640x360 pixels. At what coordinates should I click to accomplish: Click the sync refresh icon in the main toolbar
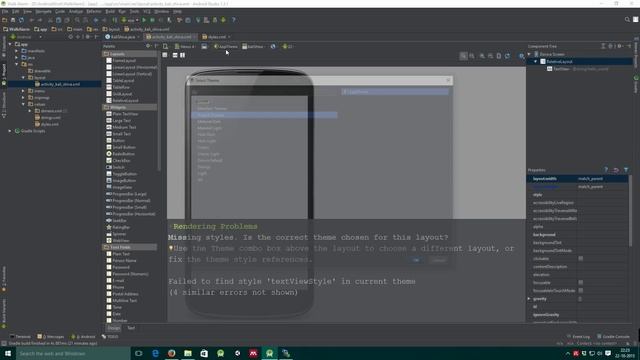pos(21,20)
